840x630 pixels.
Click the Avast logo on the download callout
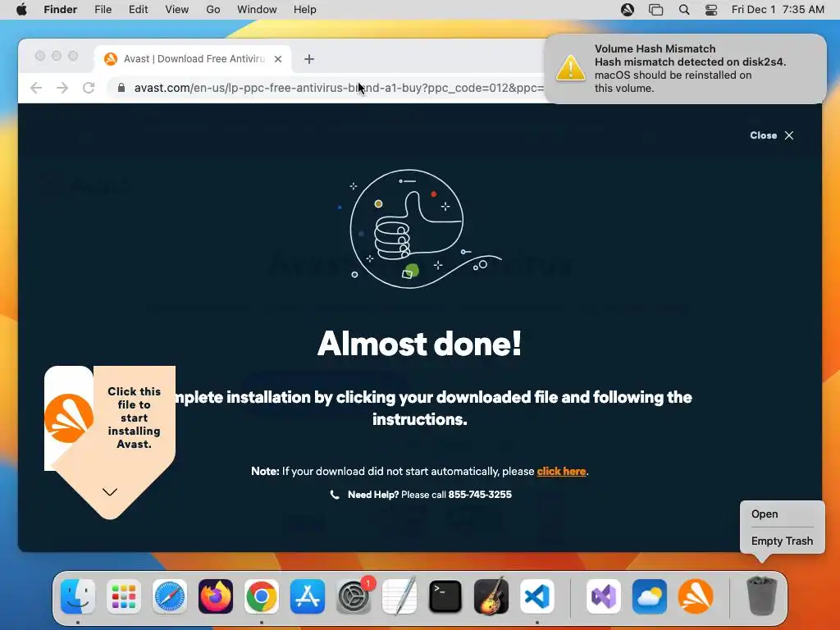pos(69,418)
